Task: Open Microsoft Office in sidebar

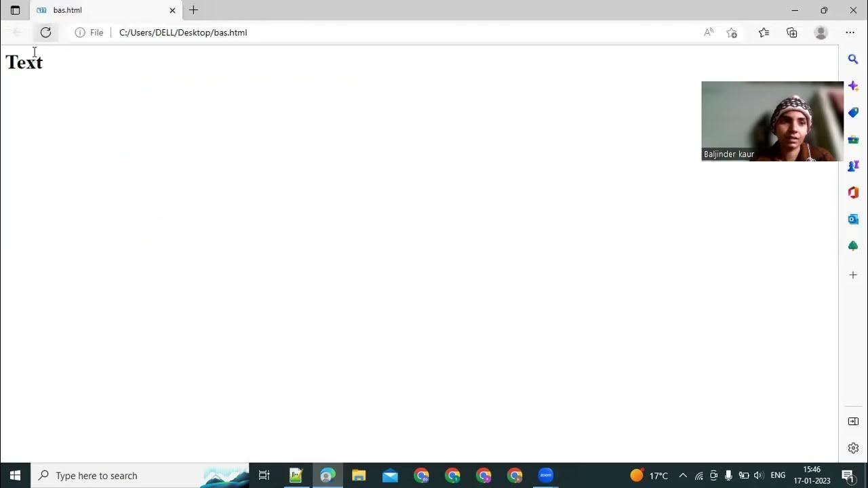Action: [x=853, y=192]
